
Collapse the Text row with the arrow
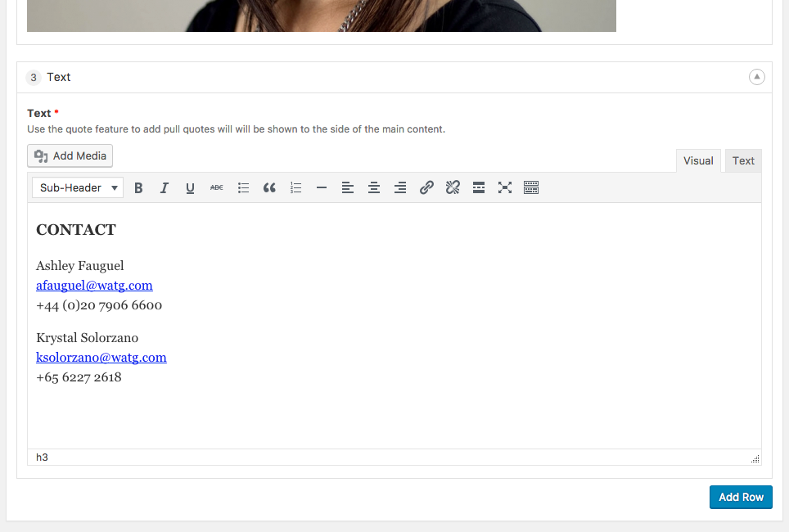point(757,77)
